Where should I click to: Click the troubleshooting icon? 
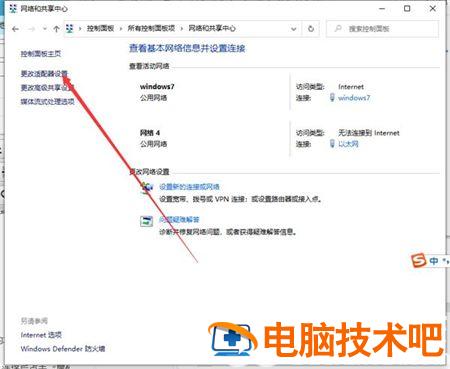146,221
